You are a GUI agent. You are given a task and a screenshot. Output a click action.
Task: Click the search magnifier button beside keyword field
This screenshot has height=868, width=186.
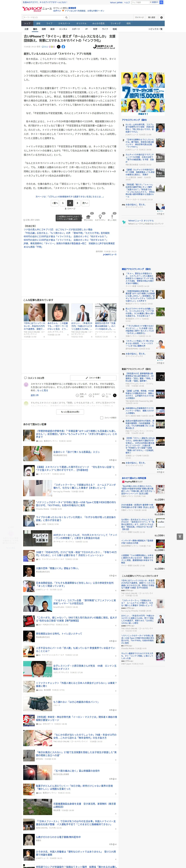(x=66, y=18)
